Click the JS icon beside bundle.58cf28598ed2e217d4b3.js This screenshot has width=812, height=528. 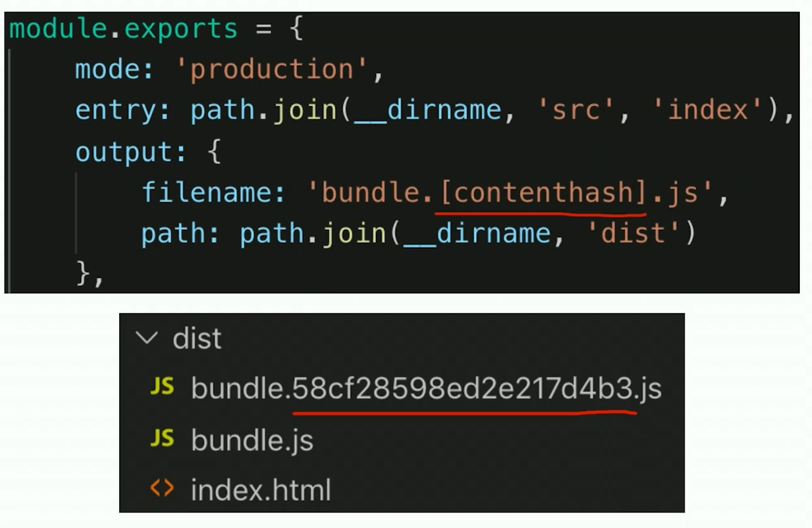[161, 387]
